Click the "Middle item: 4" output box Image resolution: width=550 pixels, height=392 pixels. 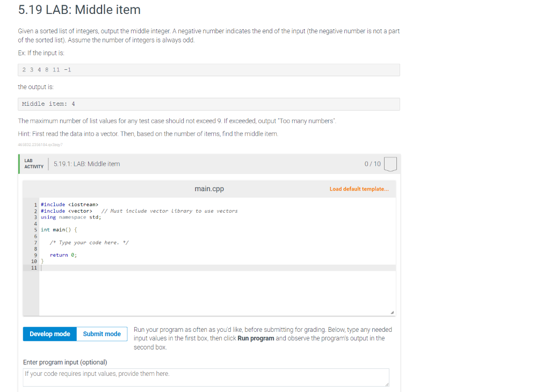(x=209, y=104)
